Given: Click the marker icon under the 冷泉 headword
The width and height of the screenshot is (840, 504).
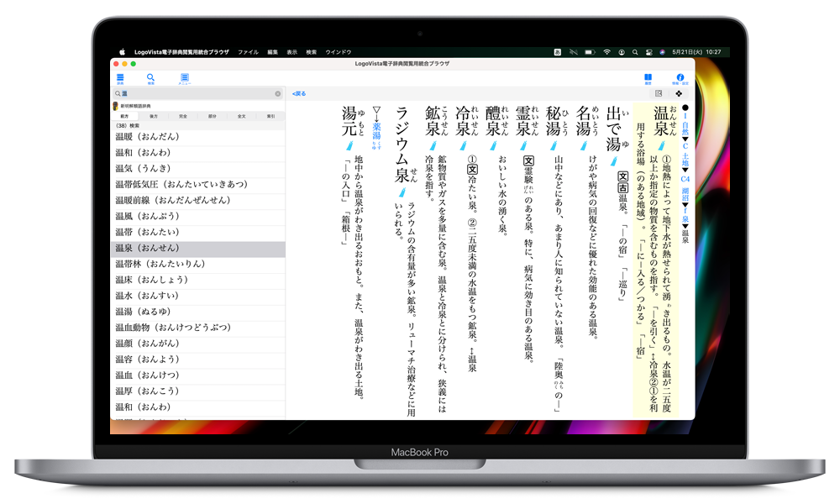Looking at the screenshot, I should (464, 145).
